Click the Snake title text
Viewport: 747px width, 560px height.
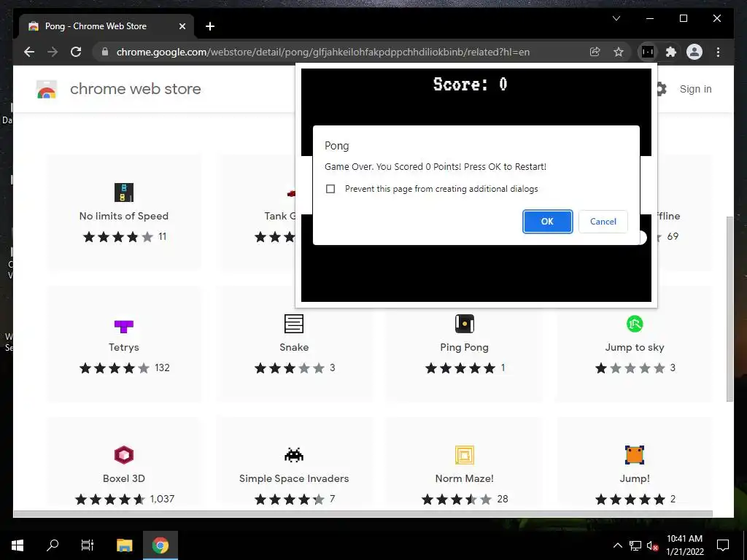click(294, 347)
